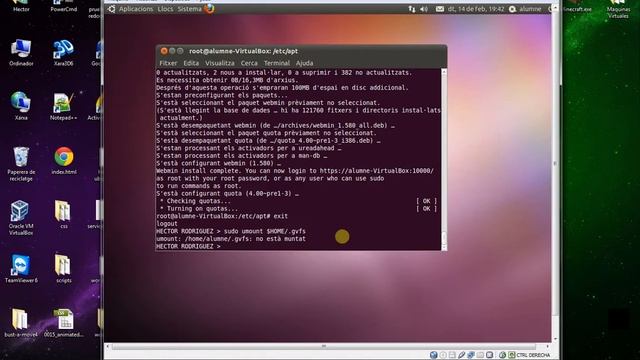
Task: Click the terminal window title bar
Action: pyautogui.click(x=301, y=51)
